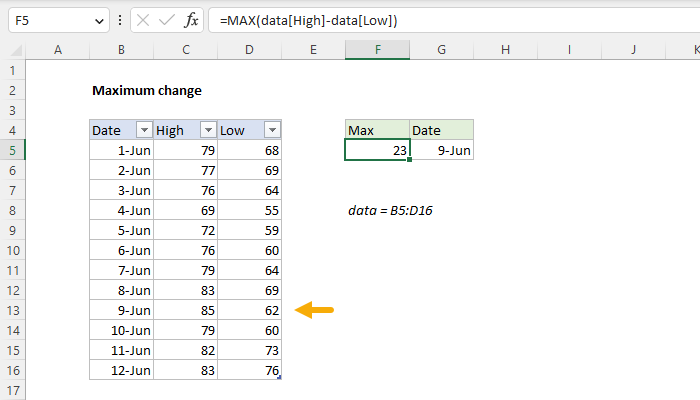Image resolution: width=700 pixels, height=400 pixels.
Task: Select row 1 header
Action: click(x=12, y=71)
